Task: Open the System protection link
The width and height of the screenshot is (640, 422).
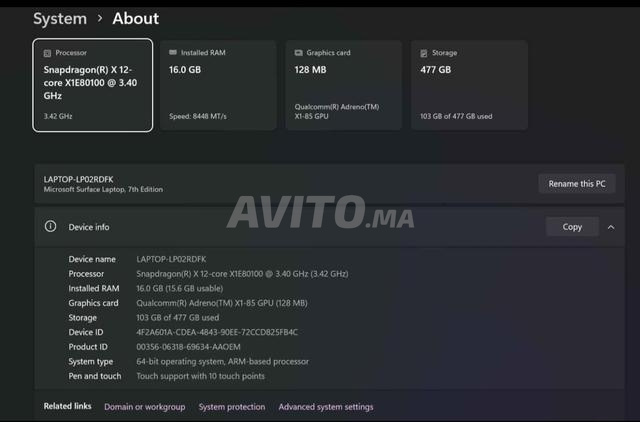Action: (x=232, y=407)
